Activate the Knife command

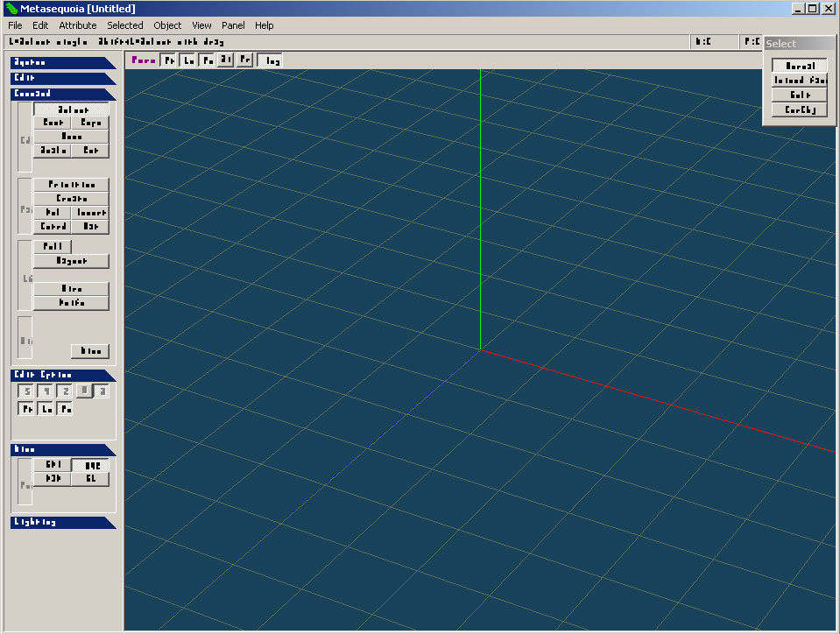pyautogui.click(x=71, y=302)
